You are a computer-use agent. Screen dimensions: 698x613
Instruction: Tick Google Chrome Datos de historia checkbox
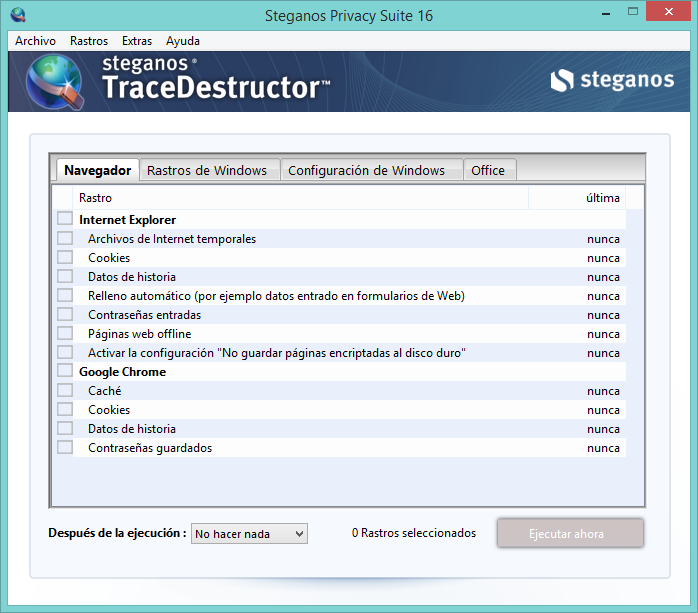(x=65, y=428)
